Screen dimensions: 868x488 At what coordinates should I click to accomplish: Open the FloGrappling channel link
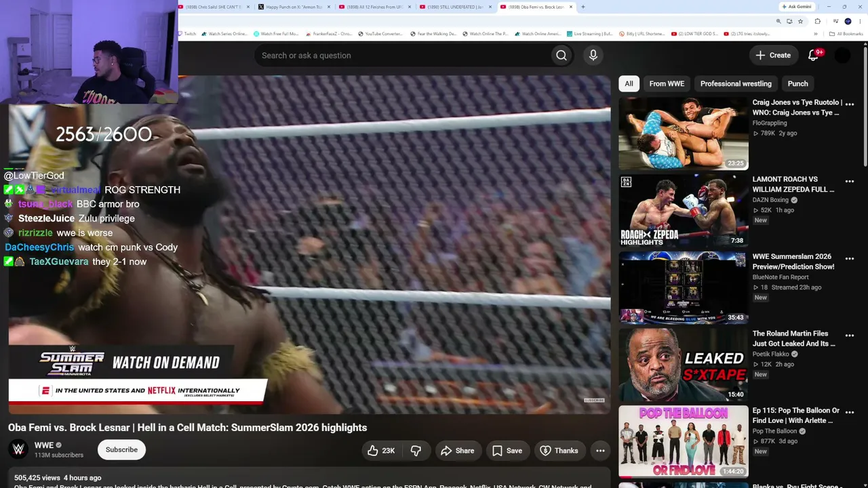coord(770,123)
